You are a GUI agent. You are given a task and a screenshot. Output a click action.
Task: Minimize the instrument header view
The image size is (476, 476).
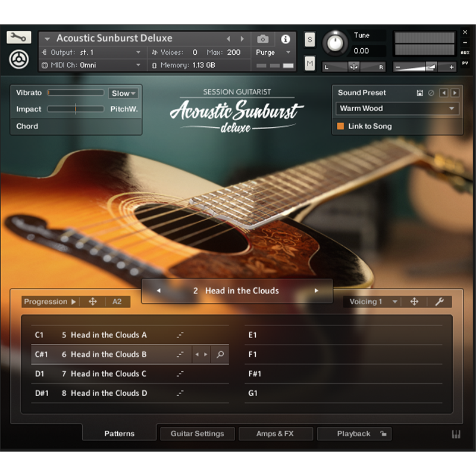pos(465,42)
